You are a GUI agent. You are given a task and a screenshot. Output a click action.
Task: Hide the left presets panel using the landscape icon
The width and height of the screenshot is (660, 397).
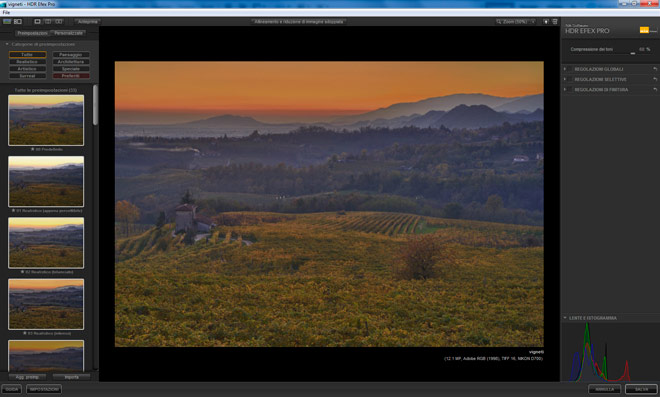coord(7,21)
